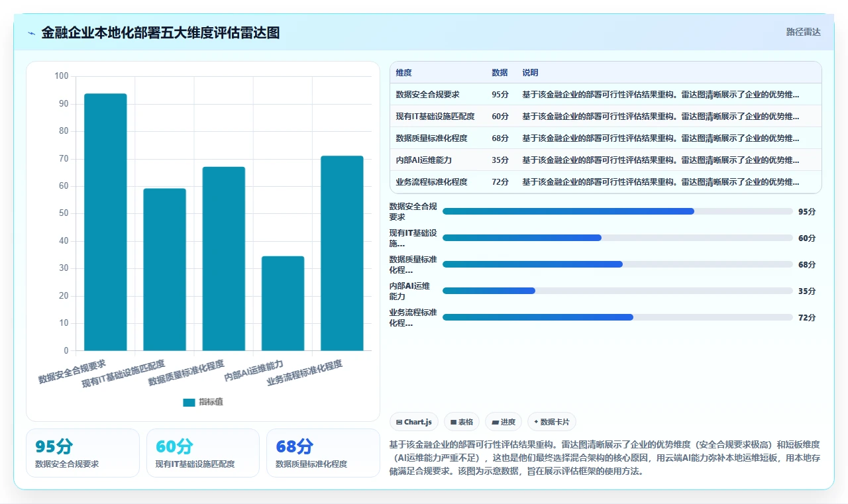The width and height of the screenshot is (848, 504).
Task: Click the 内部AI运维能力 bar in the chart
Action: 283,303
